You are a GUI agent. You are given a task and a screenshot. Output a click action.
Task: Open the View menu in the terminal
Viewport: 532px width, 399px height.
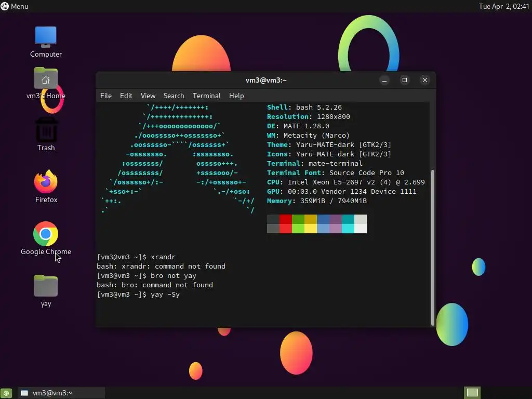pos(148,96)
